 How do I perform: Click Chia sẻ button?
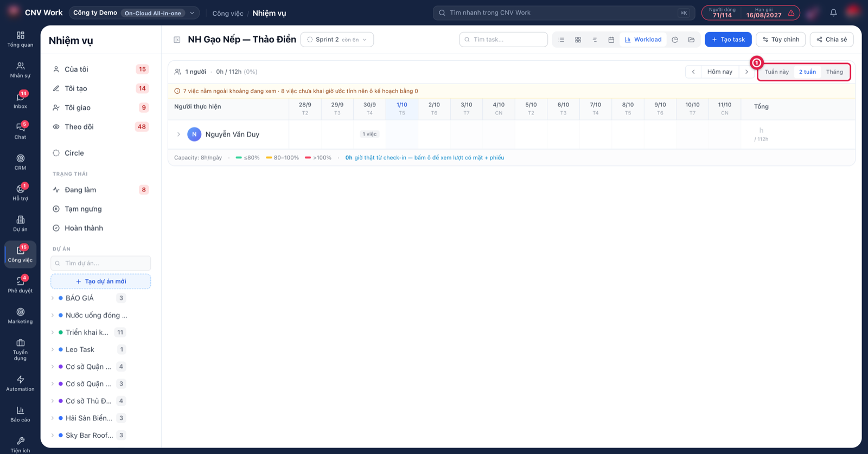(x=832, y=40)
